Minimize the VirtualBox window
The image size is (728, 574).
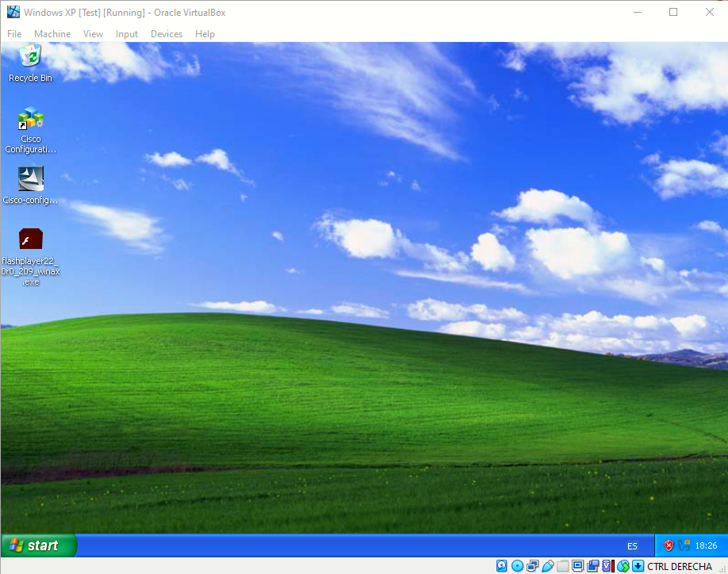[638, 13]
